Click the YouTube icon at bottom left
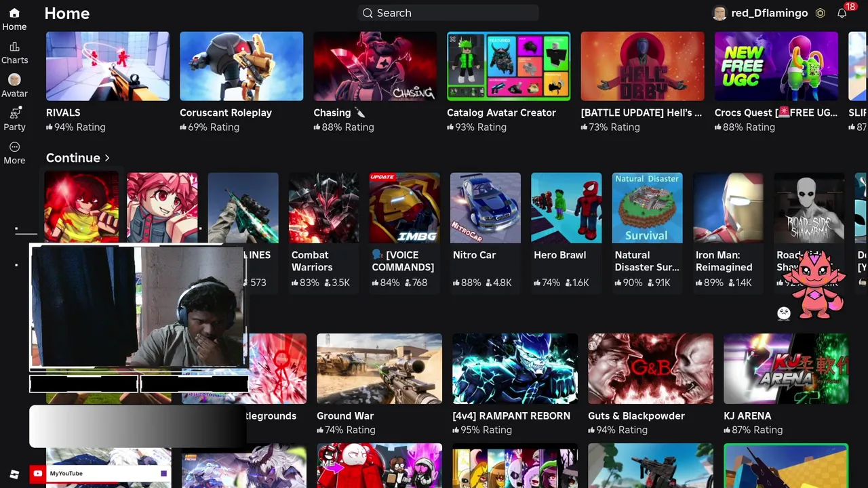Viewport: 868px width, 488px height. (37, 474)
